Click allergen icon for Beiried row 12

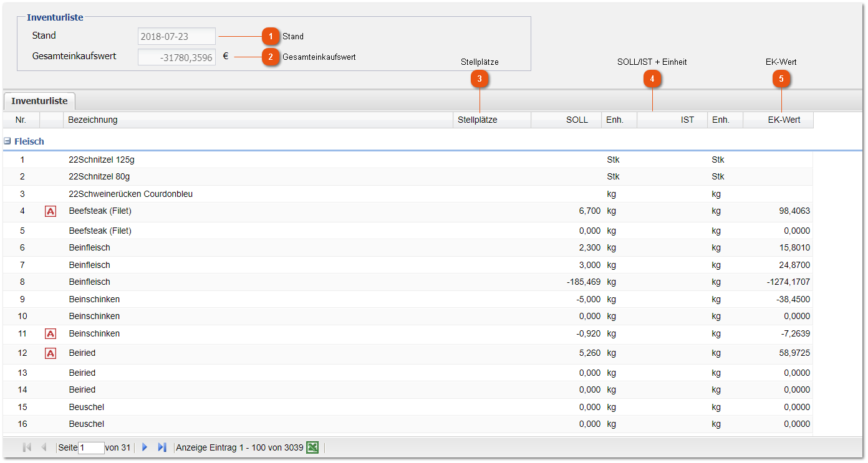click(x=51, y=353)
